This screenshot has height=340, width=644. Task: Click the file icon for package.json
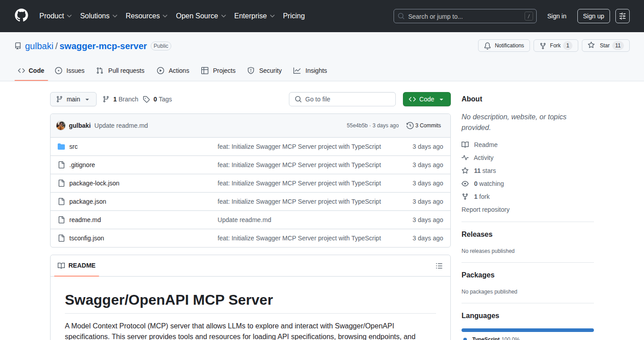pyautogui.click(x=61, y=201)
